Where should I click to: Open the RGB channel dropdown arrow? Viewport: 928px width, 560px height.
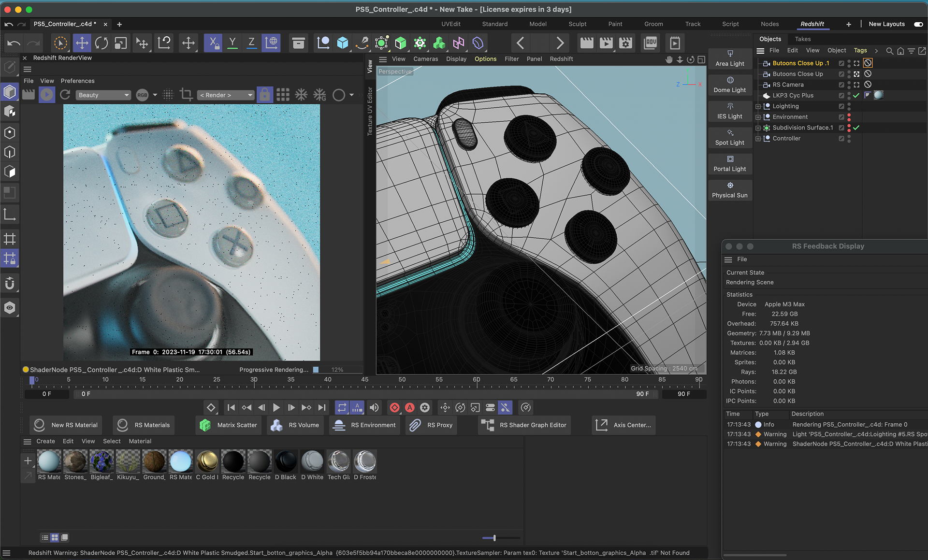(x=155, y=95)
